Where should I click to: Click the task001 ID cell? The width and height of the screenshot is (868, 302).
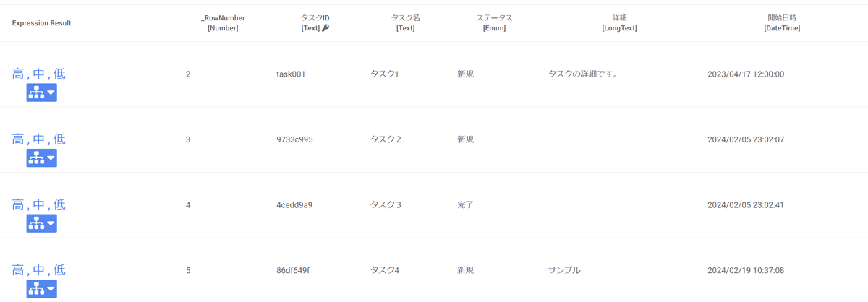tap(291, 74)
